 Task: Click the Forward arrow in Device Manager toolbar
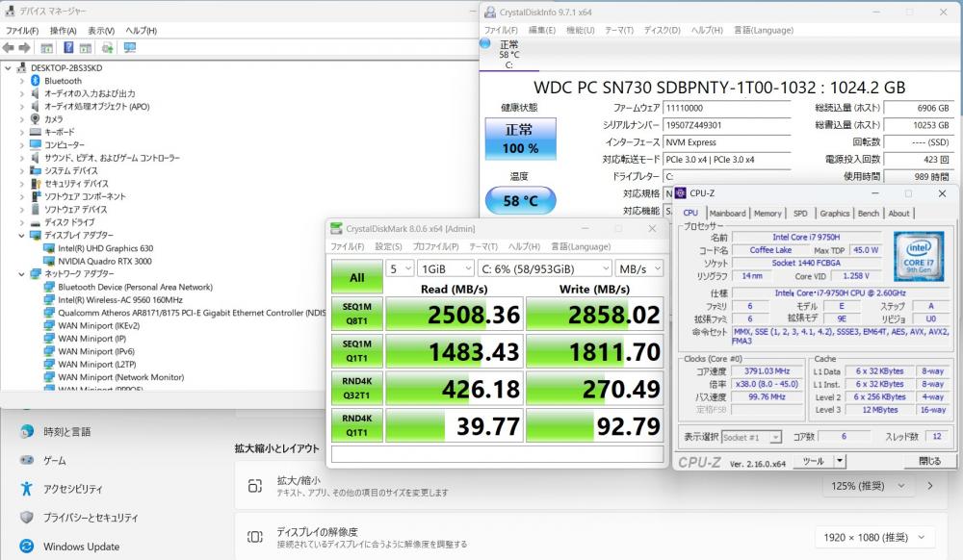tap(24, 48)
